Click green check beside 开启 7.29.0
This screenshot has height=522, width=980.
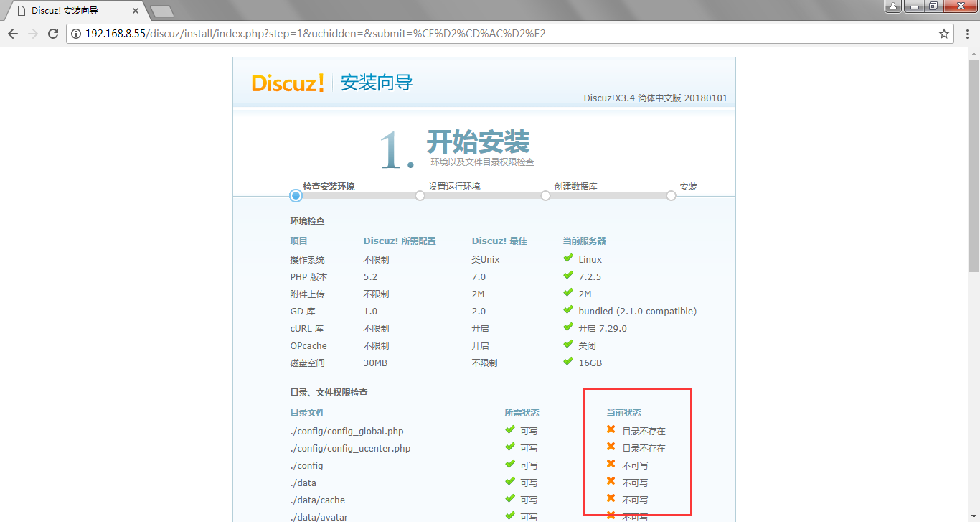pos(569,327)
